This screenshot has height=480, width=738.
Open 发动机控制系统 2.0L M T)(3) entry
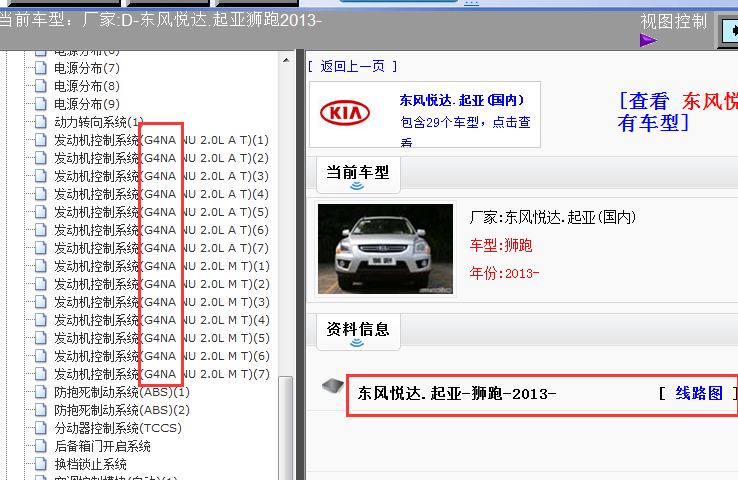(161, 302)
